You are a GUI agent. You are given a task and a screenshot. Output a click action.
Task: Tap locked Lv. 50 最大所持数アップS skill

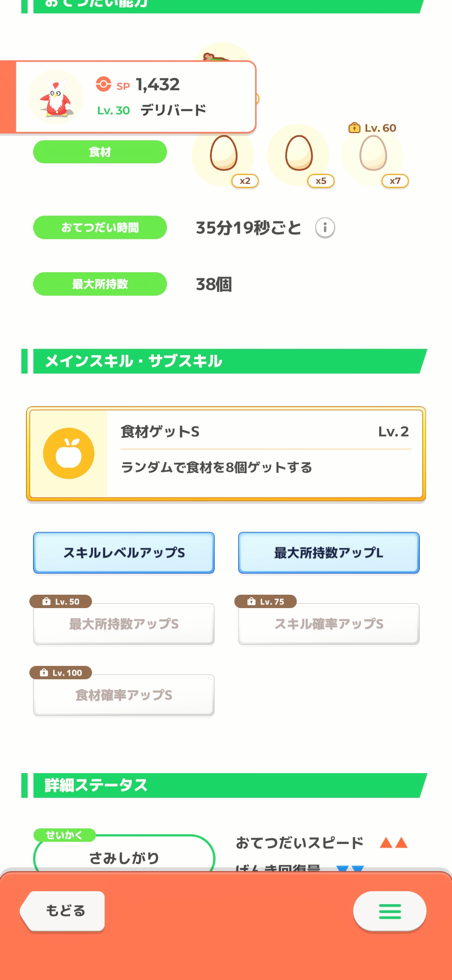(124, 624)
